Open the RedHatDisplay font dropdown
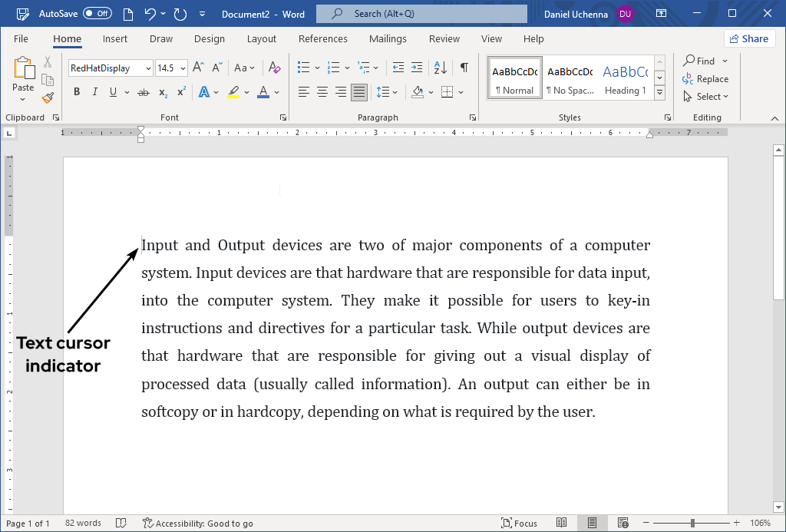Image resolution: width=786 pixels, height=532 pixels. click(150, 68)
